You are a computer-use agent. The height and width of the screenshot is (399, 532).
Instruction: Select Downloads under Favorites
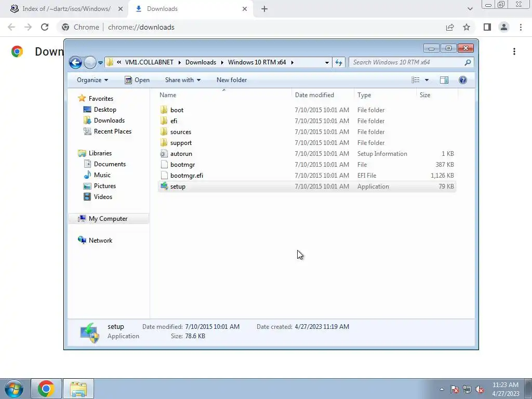(x=109, y=121)
